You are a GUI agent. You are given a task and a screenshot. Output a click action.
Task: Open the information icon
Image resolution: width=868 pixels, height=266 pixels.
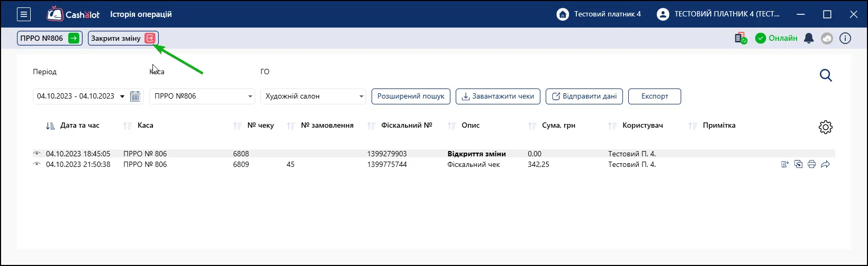[x=845, y=38]
